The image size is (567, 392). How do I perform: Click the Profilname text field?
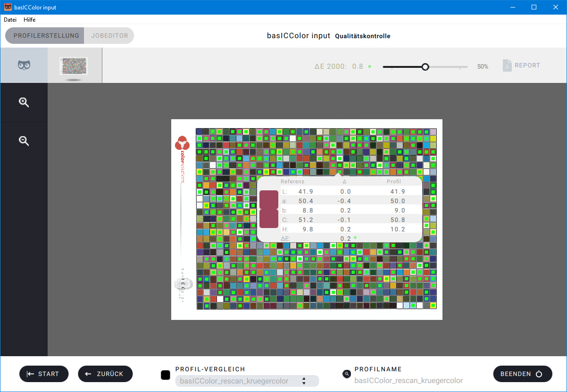409,381
